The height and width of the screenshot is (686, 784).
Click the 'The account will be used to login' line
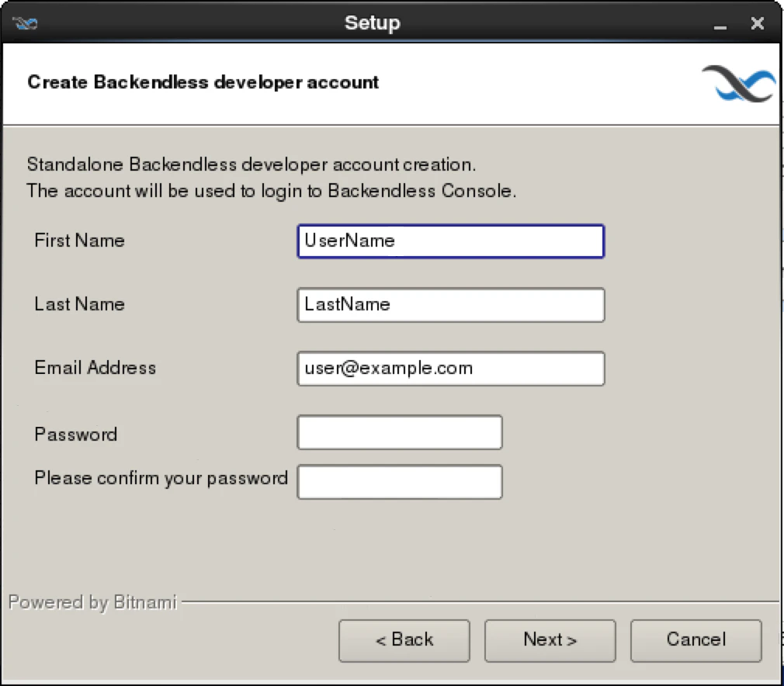[x=271, y=191]
